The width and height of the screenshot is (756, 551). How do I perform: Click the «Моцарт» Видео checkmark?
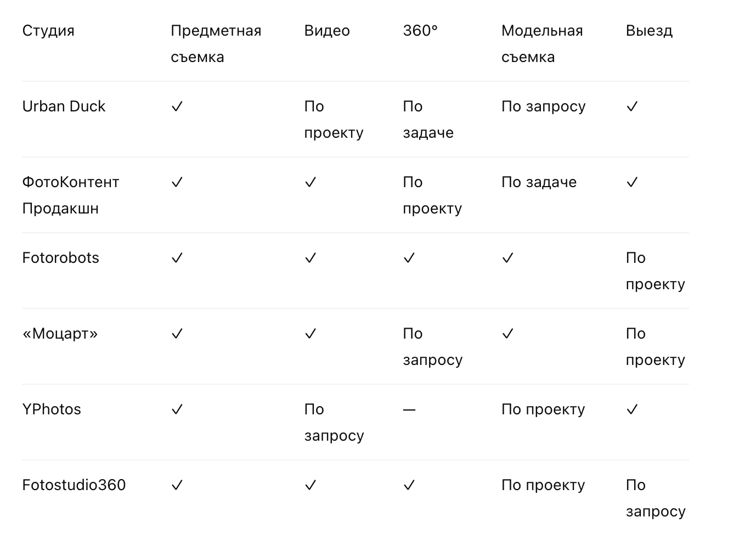(x=311, y=334)
